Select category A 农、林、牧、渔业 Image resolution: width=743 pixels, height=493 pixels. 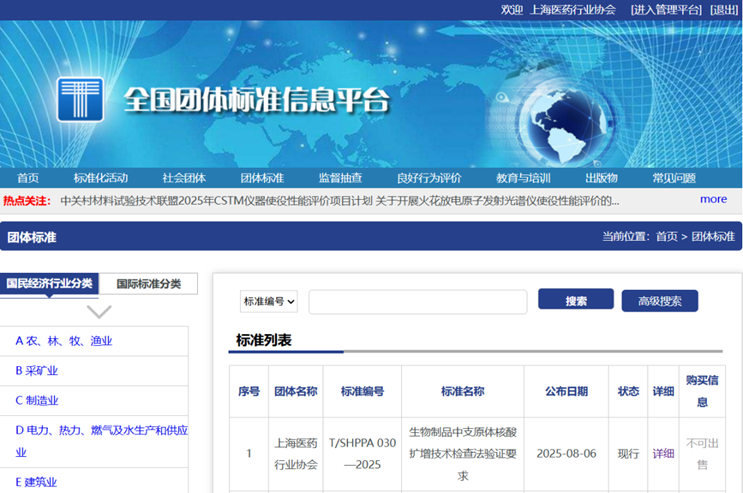[64, 341]
